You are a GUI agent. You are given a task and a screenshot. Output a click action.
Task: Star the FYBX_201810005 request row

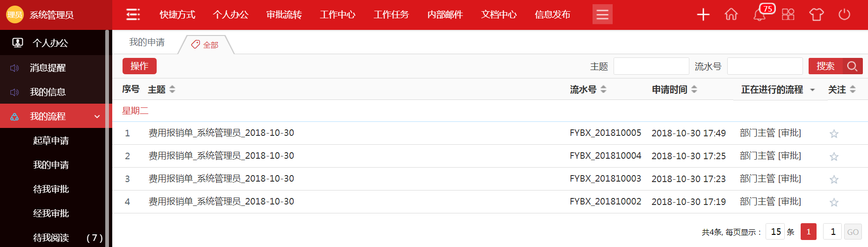pyautogui.click(x=833, y=134)
